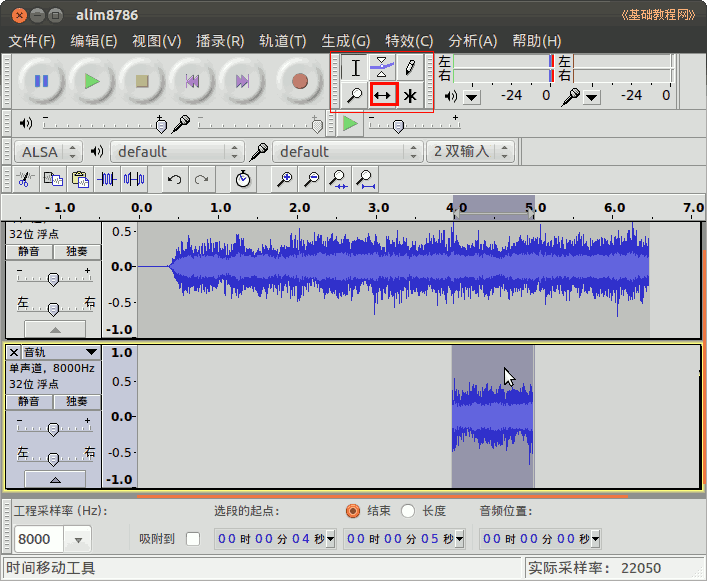Click the Paste clipboard icon

pos(80,179)
